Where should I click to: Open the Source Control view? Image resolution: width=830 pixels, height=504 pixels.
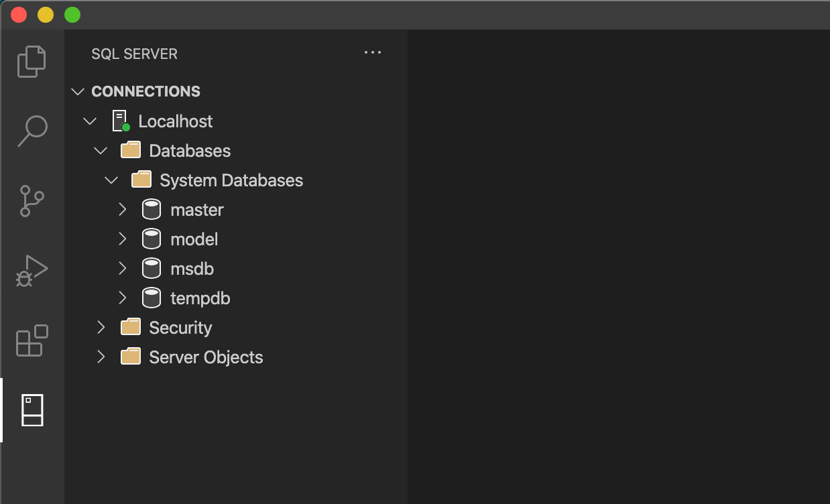tap(32, 201)
